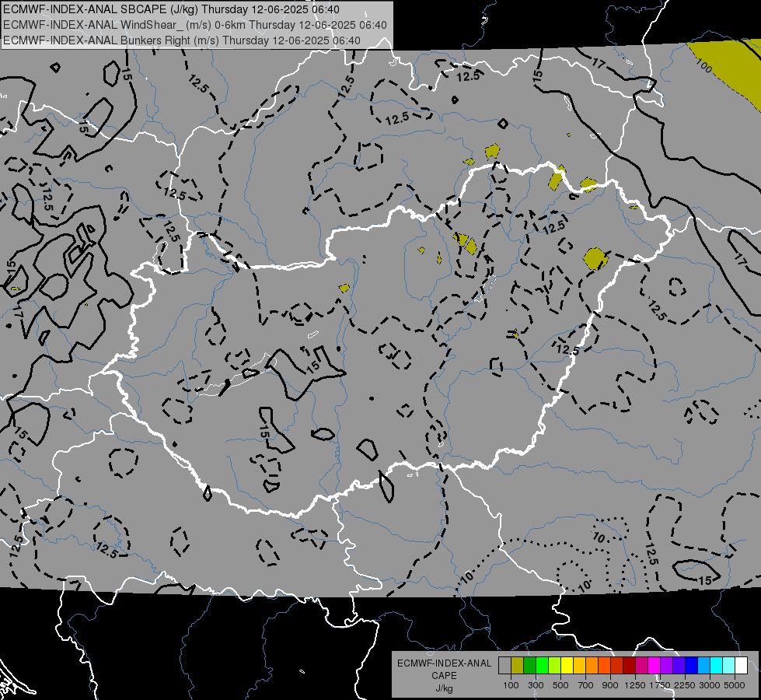The height and width of the screenshot is (700, 761).
Task: Pick the dark red legend swatch before 1250
Action: (x=629, y=666)
